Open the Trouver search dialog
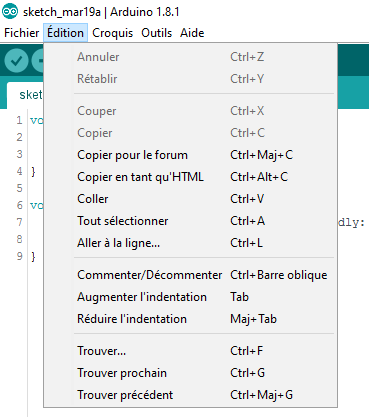 tap(191, 351)
